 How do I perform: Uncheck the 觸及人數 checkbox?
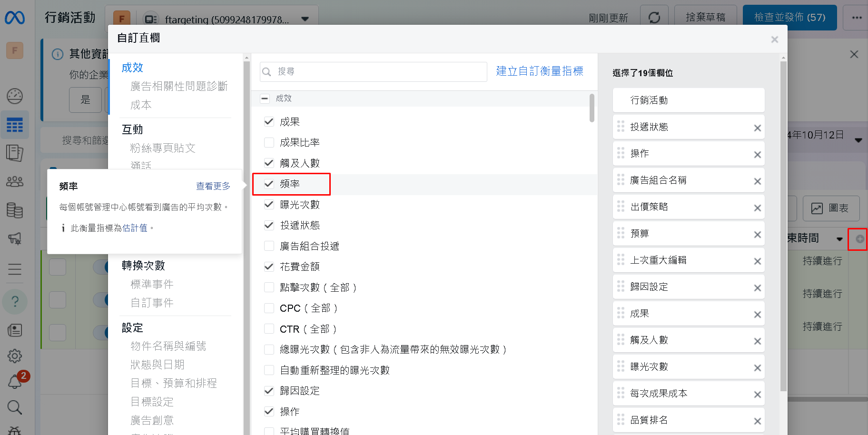[x=269, y=163]
